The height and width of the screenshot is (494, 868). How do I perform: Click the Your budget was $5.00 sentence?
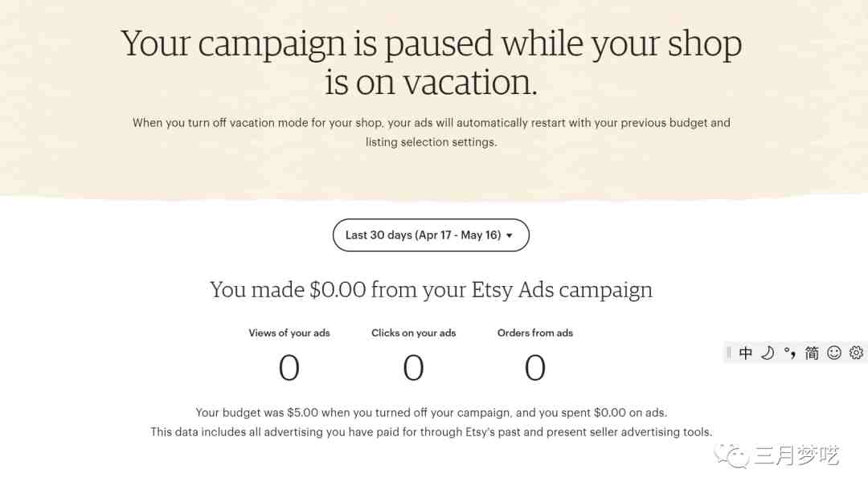(x=432, y=413)
